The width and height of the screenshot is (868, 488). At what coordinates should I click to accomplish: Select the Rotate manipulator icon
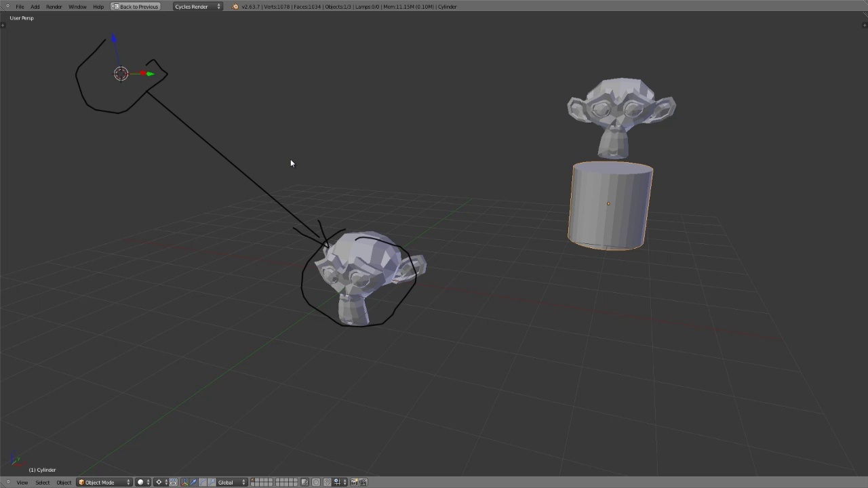click(202, 482)
